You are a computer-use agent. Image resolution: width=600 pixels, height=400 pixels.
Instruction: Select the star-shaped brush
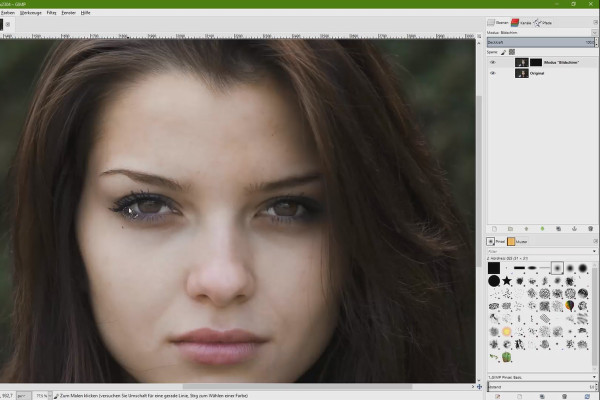click(x=507, y=281)
